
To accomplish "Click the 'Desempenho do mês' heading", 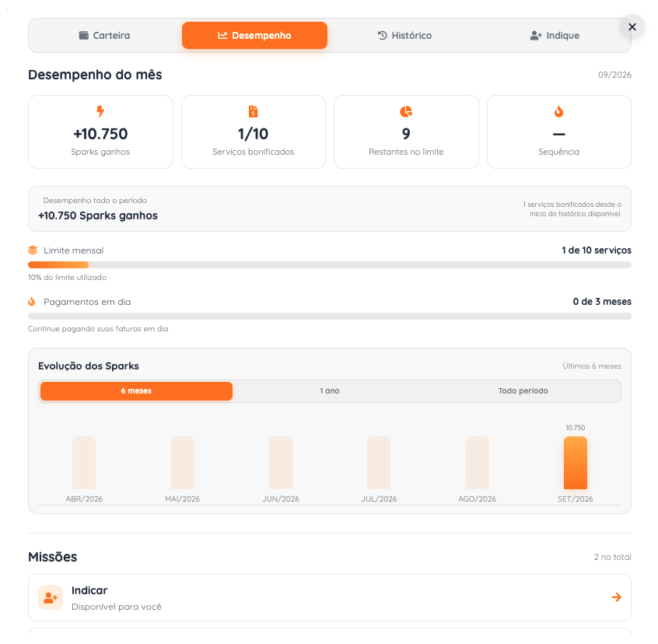I will click(95, 75).
